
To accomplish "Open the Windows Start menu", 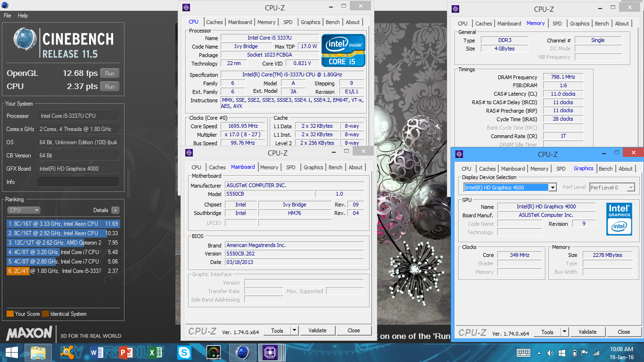I will (12, 353).
